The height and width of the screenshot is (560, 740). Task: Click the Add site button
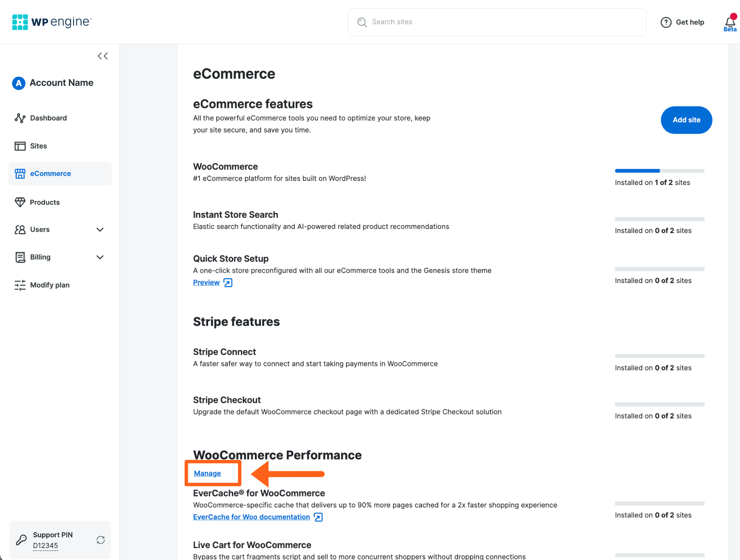pos(686,120)
